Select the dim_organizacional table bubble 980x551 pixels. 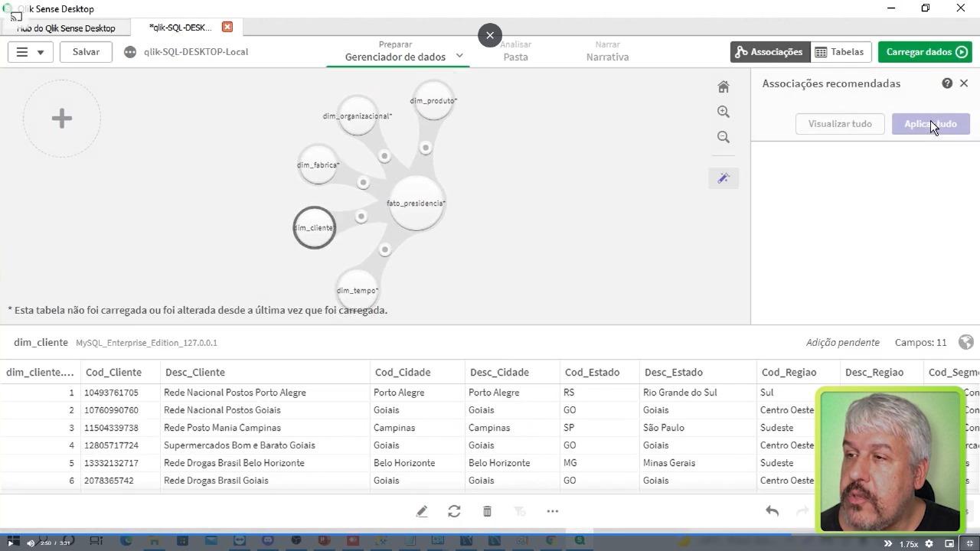coord(358,116)
